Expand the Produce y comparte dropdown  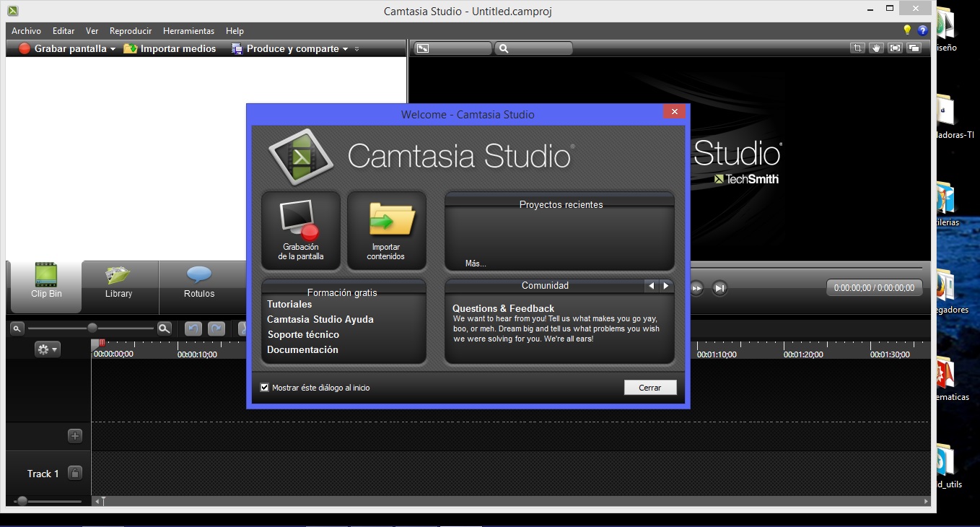pyautogui.click(x=345, y=49)
